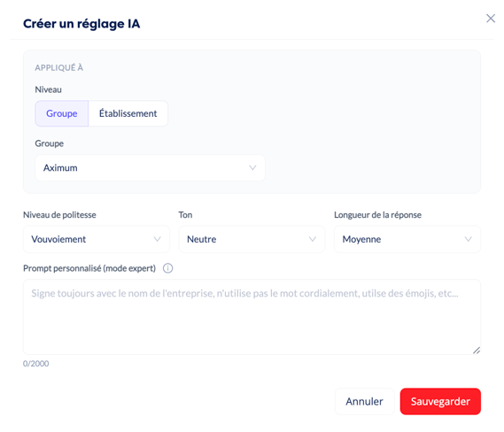Cancel with the Annuler button

[365, 402]
